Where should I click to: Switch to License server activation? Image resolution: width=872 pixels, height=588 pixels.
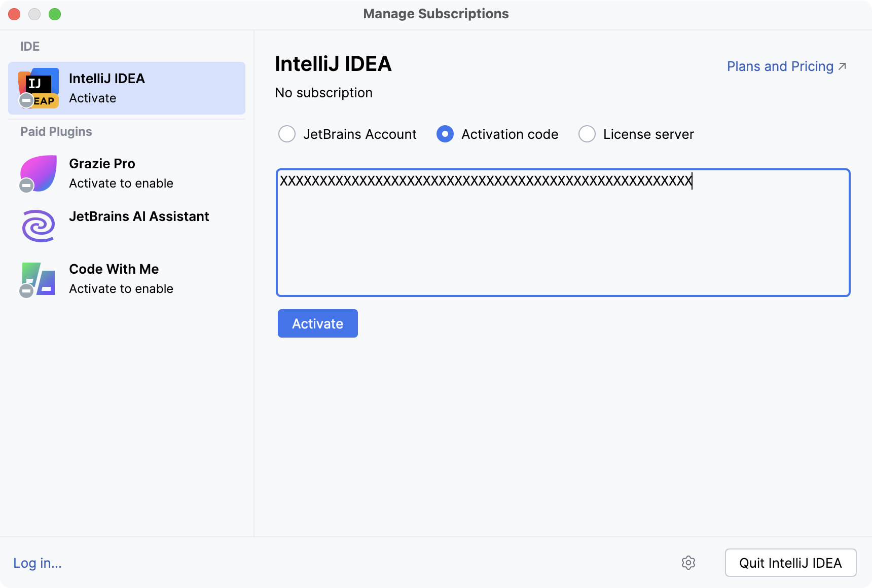point(587,134)
